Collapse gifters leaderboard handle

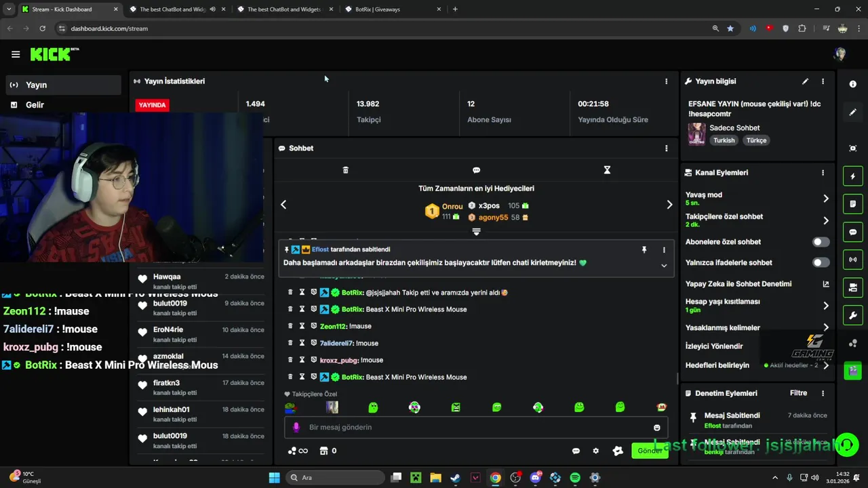476,232
